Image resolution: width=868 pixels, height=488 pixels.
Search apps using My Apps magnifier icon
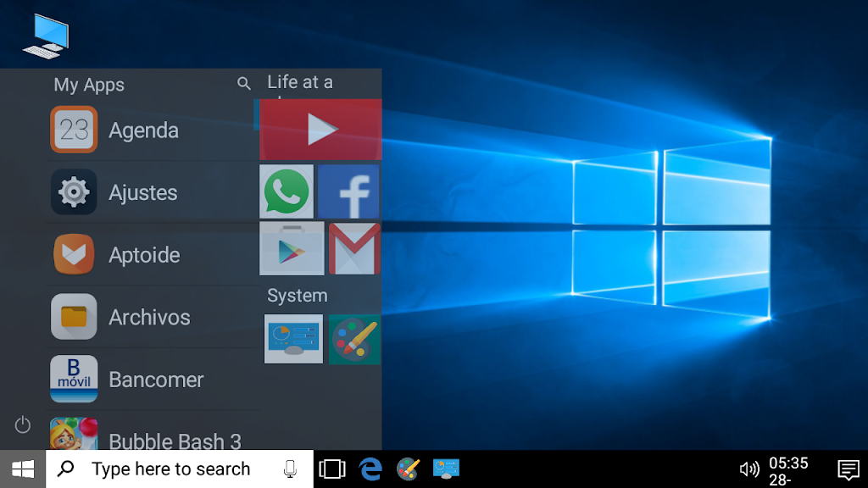pyautogui.click(x=244, y=83)
